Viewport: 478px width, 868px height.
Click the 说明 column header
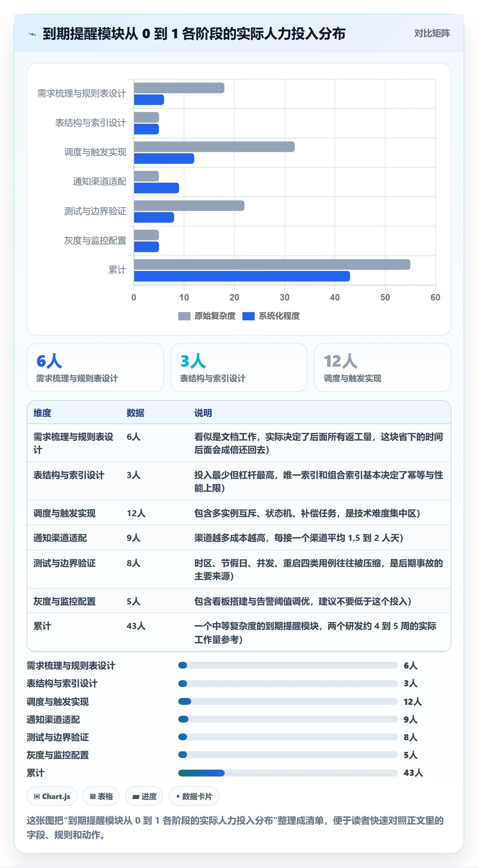[x=203, y=413]
